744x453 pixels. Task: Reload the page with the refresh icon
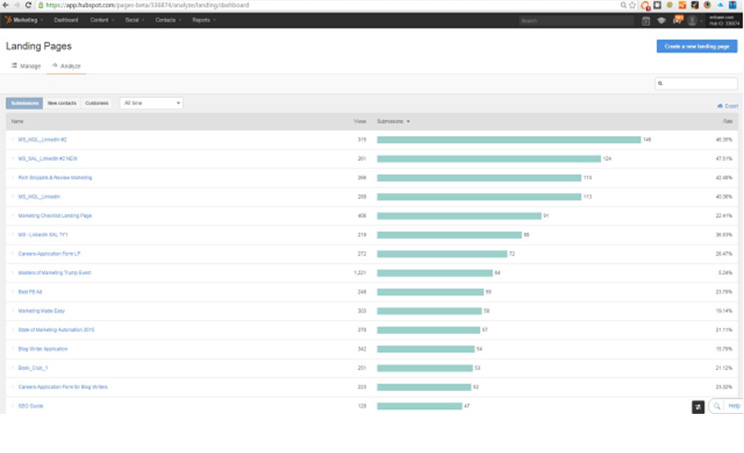coord(28,5)
